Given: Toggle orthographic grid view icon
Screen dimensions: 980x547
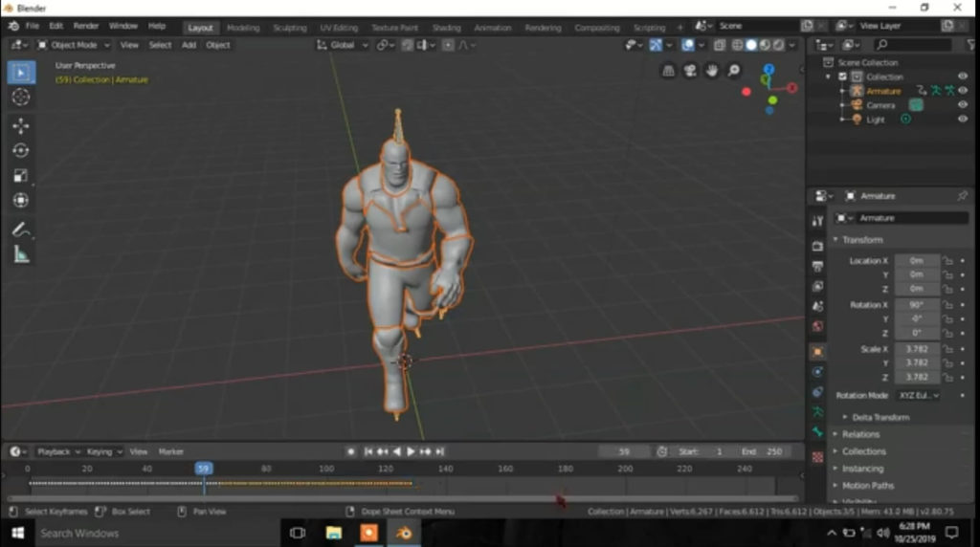Looking at the screenshot, I should click(x=668, y=71).
